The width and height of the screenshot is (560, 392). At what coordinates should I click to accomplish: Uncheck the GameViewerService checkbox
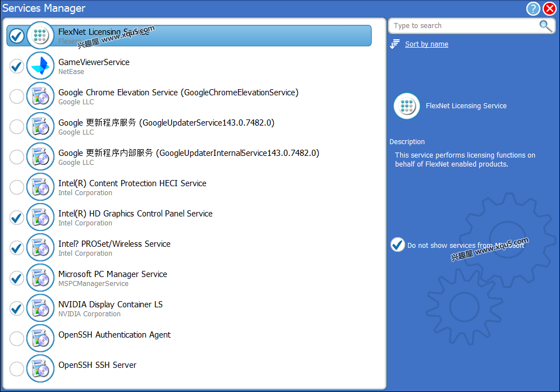click(x=16, y=66)
